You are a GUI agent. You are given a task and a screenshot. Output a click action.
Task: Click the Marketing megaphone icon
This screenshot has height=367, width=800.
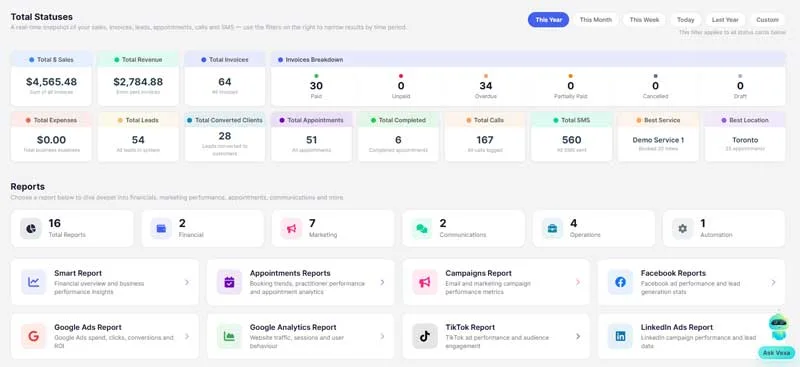coord(291,229)
